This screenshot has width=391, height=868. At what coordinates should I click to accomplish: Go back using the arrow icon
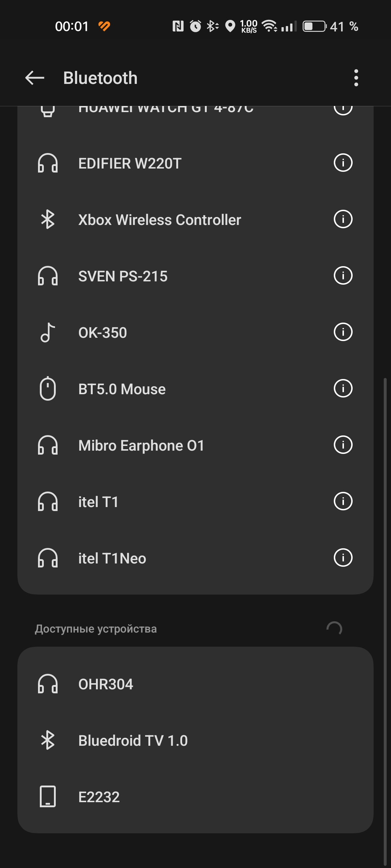pyautogui.click(x=35, y=78)
